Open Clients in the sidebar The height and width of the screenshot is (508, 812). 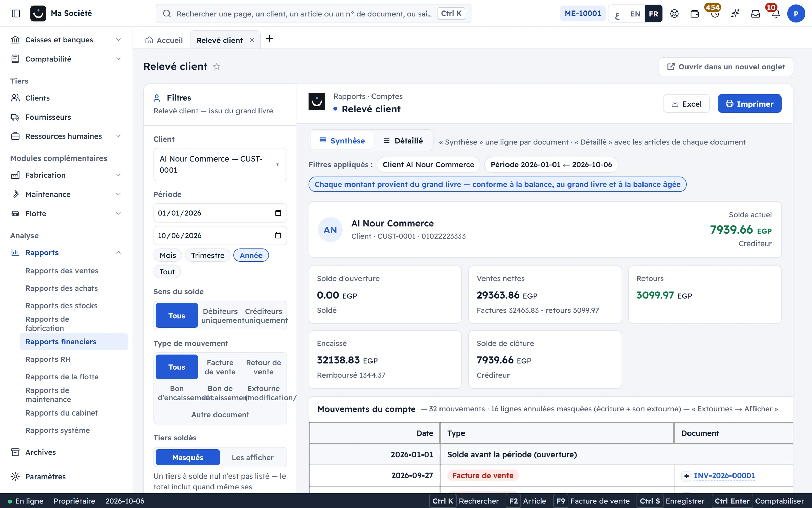point(37,98)
